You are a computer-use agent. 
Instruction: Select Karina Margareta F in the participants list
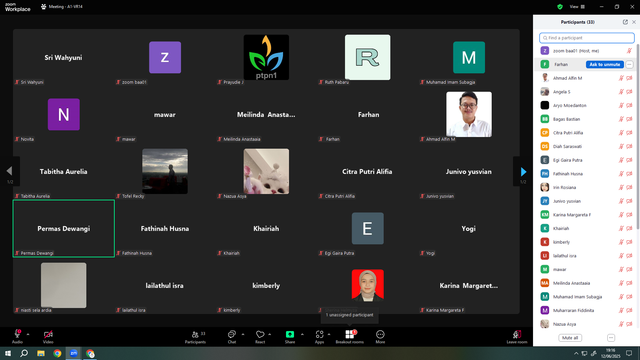(x=586, y=215)
